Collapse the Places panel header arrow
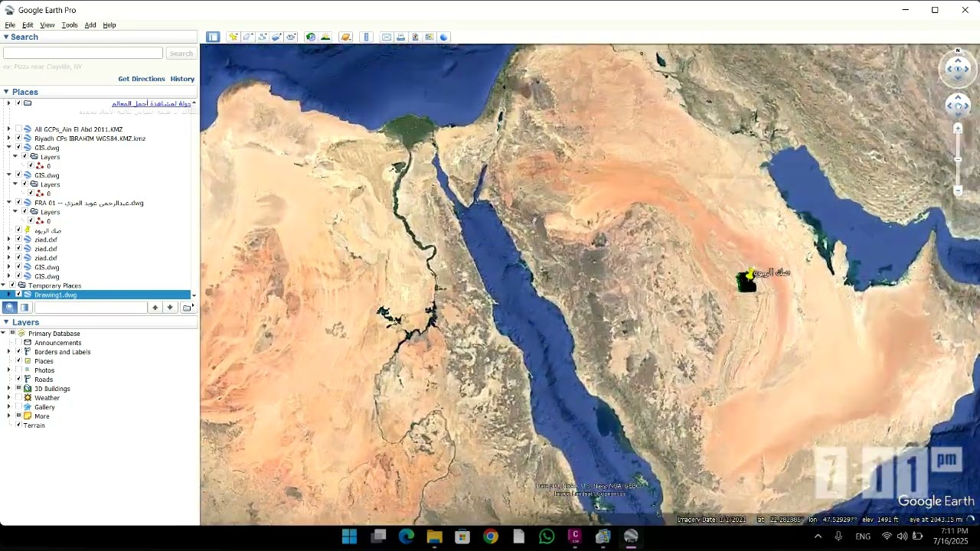Screen dimensions: 980x551 (x=6, y=92)
